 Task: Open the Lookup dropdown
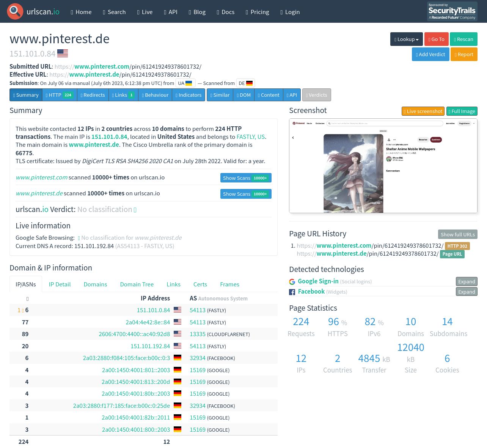pyautogui.click(x=407, y=39)
